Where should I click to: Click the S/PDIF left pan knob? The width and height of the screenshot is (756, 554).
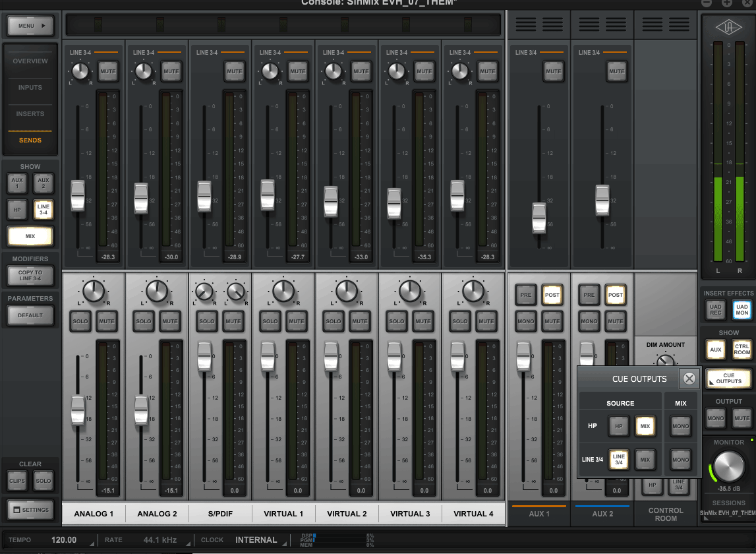click(205, 291)
